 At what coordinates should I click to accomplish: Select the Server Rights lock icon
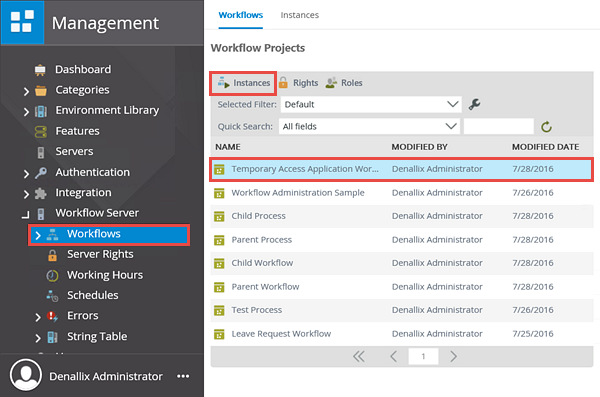[52, 255]
